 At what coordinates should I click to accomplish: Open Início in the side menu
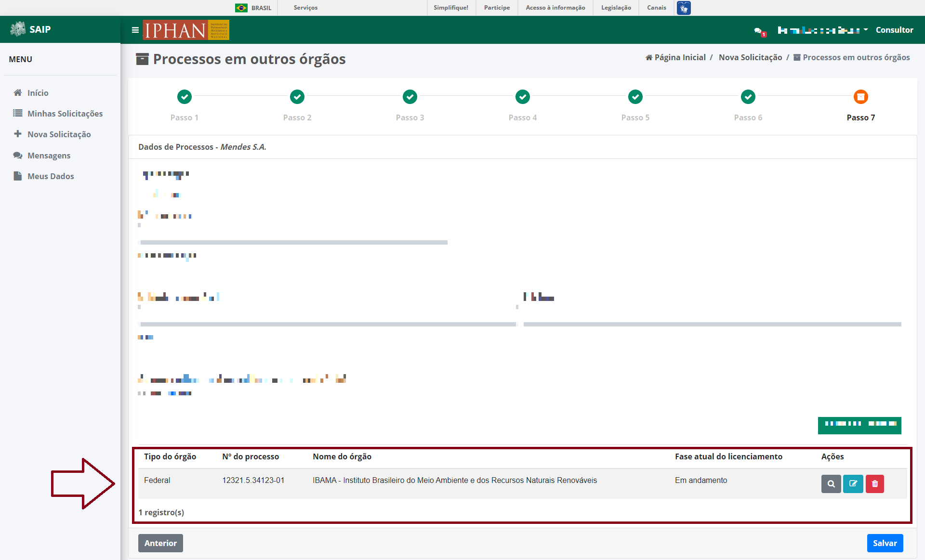[x=38, y=93]
